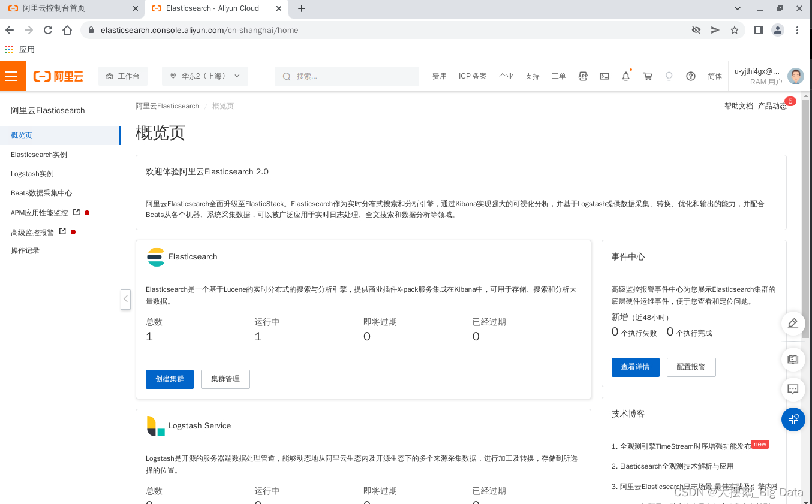Click the 集群管理 button
This screenshot has width=812, height=504.
coord(225,379)
